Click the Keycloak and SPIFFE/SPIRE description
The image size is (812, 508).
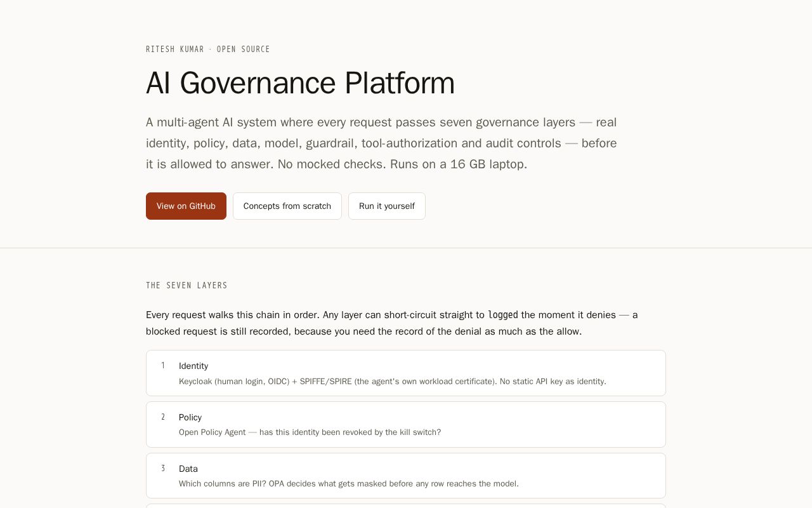pos(393,382)
